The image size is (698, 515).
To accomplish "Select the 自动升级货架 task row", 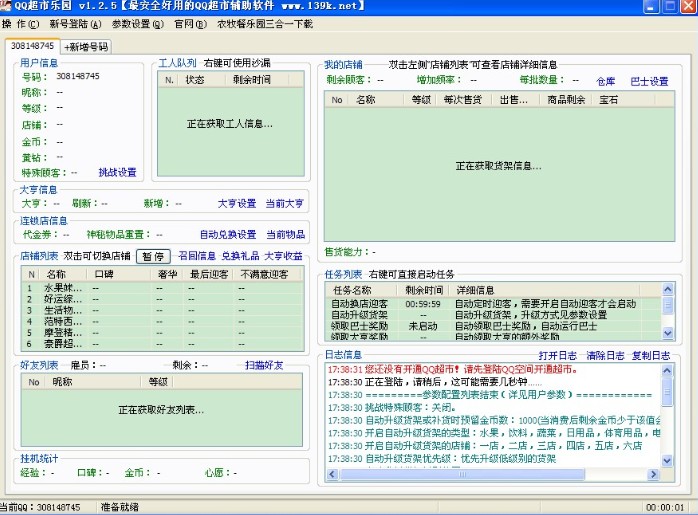I will point(494,315).
